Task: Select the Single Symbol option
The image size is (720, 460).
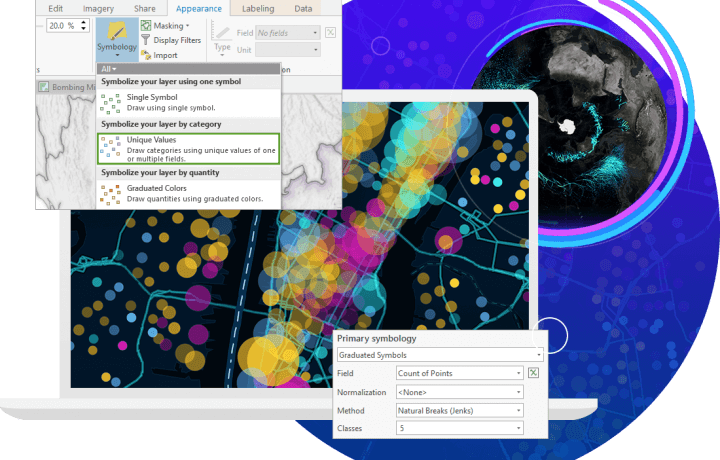Action: click(x=188, y=102)
